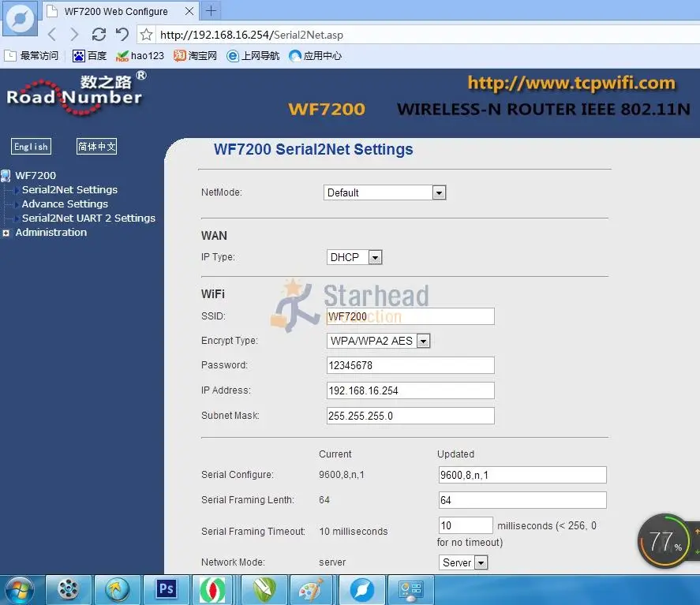Open the Windows Start menu

coord(18,591)
